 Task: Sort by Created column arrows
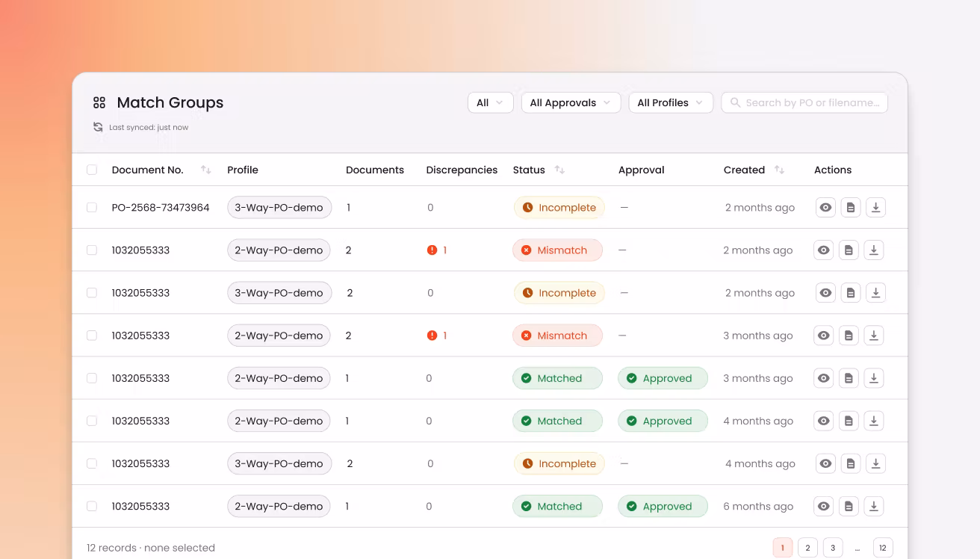click(779, 170)
